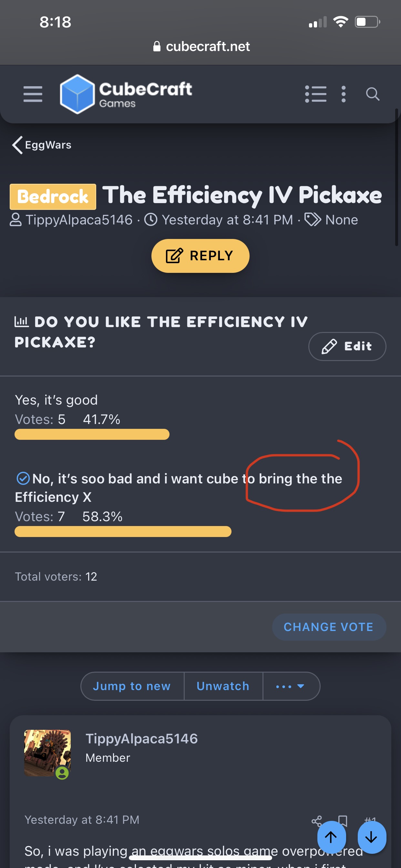Click Jump to new
Screen dimensions: 401x868
(x=132, y=686)
